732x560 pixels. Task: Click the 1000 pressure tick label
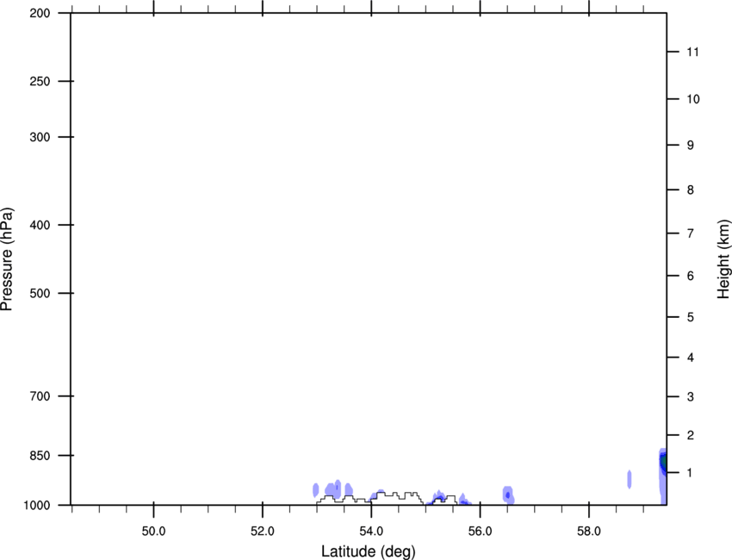[37, 506]
